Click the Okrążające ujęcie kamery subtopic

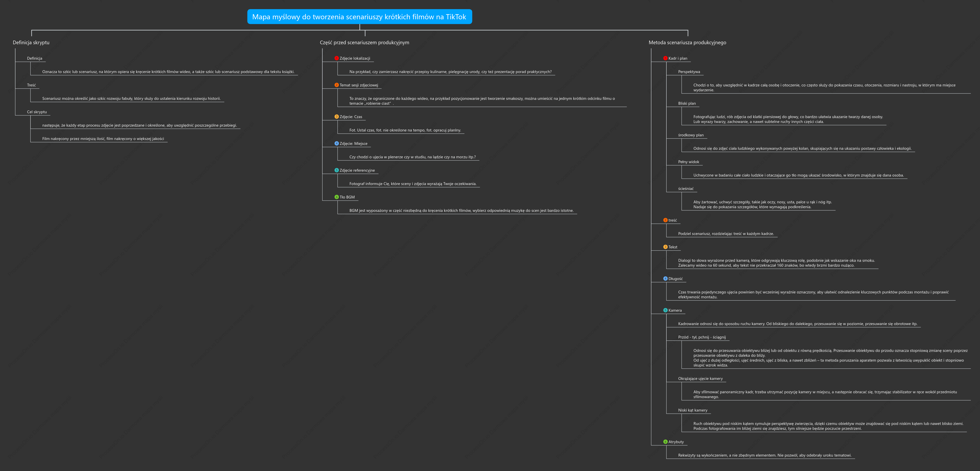(x=700, y=379)
